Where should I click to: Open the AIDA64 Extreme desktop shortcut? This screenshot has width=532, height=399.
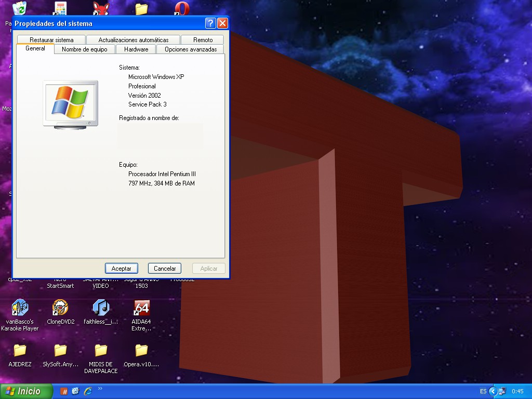pos(141,308)
